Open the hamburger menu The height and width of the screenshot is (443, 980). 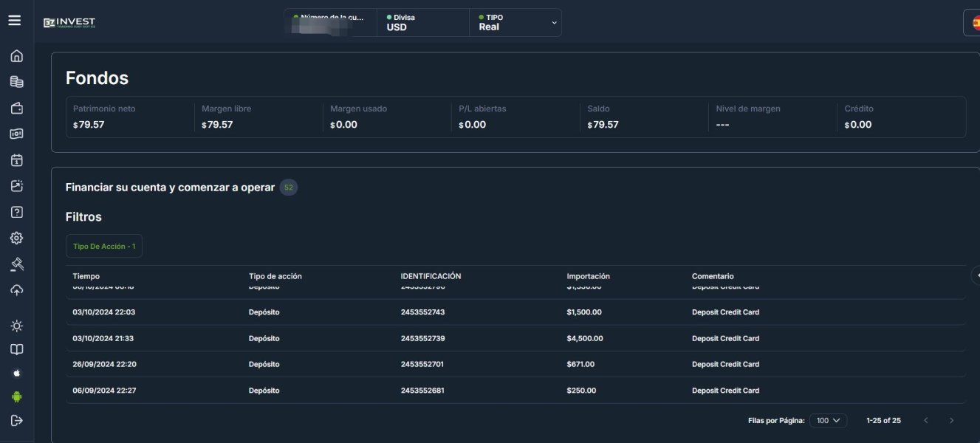point(15,21)
